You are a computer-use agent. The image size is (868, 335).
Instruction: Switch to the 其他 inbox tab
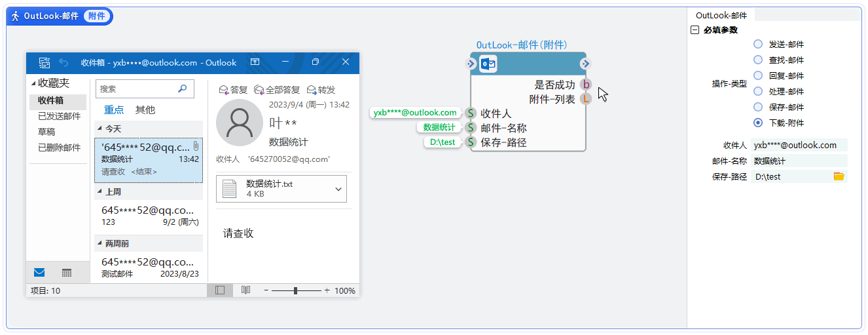click(145, 110)
